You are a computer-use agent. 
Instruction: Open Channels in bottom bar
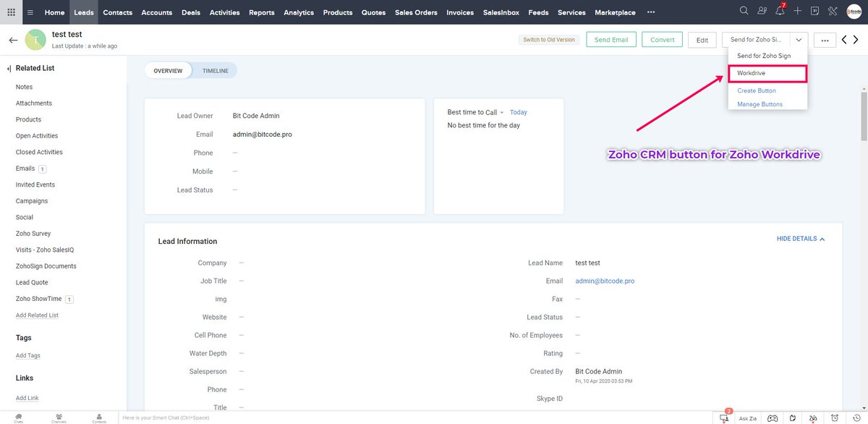pyautogui.click(x=59, y=419)
